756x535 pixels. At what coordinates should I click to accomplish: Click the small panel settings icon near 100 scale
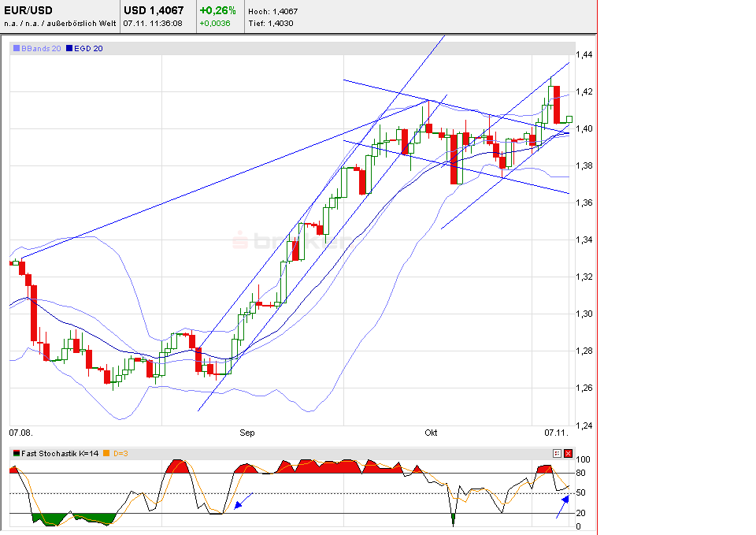pyautogui.click(x=557, y=453)
